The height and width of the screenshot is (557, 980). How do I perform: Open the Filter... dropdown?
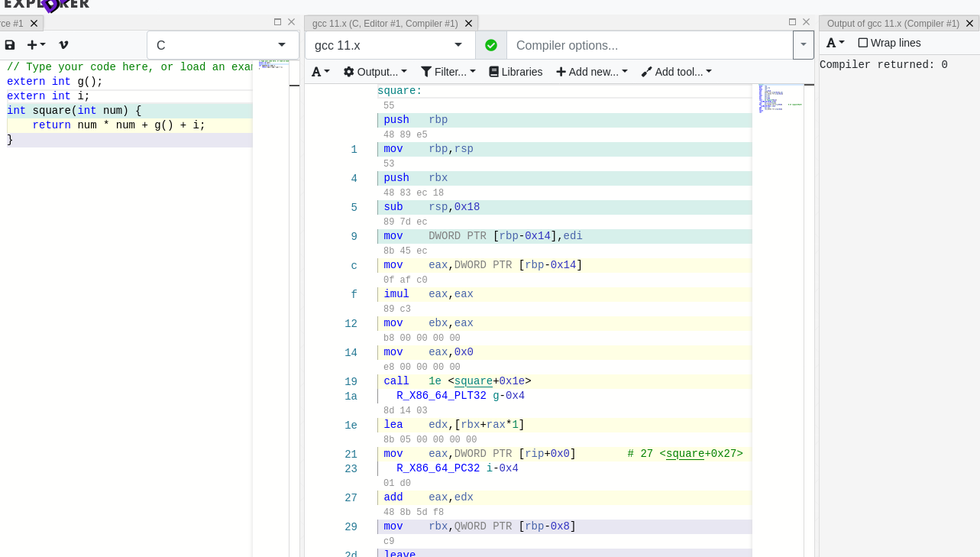click(448, 72)
